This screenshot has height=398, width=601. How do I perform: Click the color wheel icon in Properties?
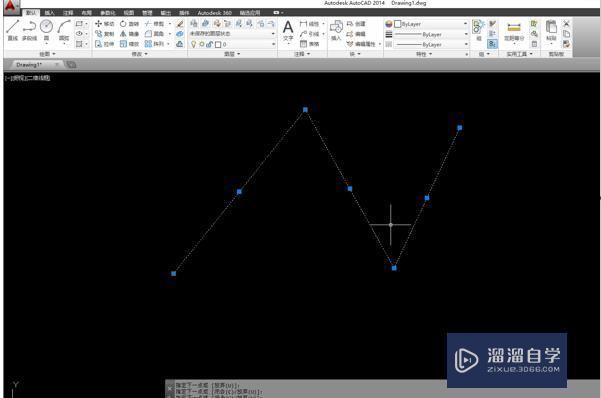389,24
